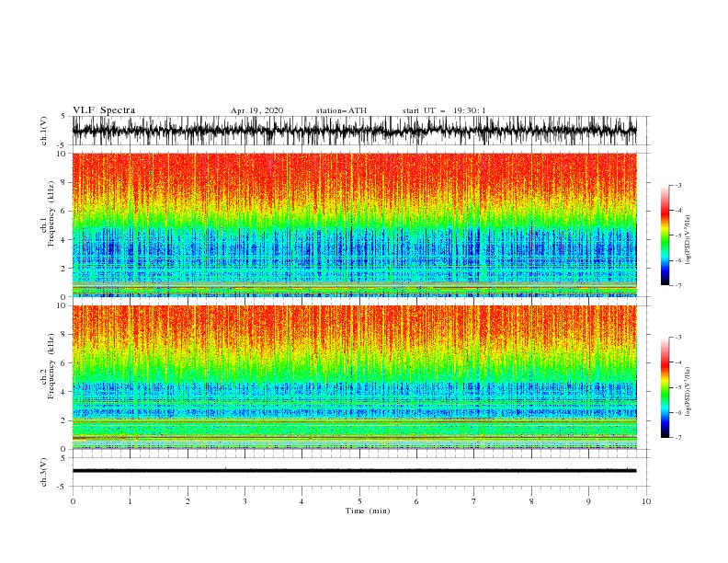Click the "ch.3(V)" axis label
The width and height of the screenshot is (728, 563).
tap(44, 472)
